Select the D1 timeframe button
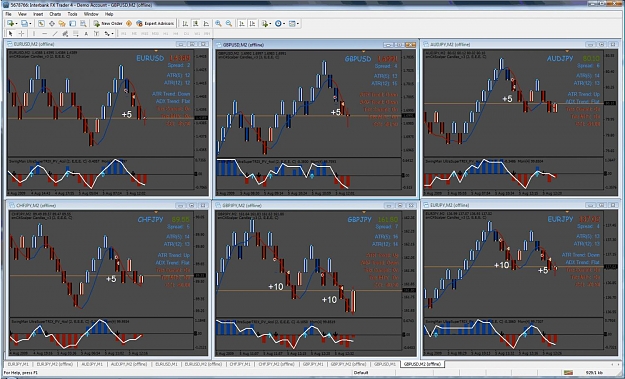Image resolution: width=625 pixels, height=379 pixels. click(186, 33)
